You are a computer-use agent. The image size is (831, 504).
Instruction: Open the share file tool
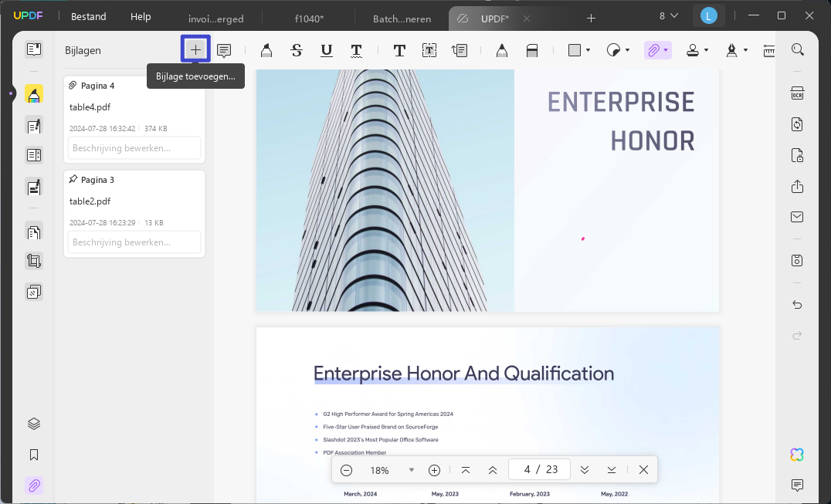[797, 186]
